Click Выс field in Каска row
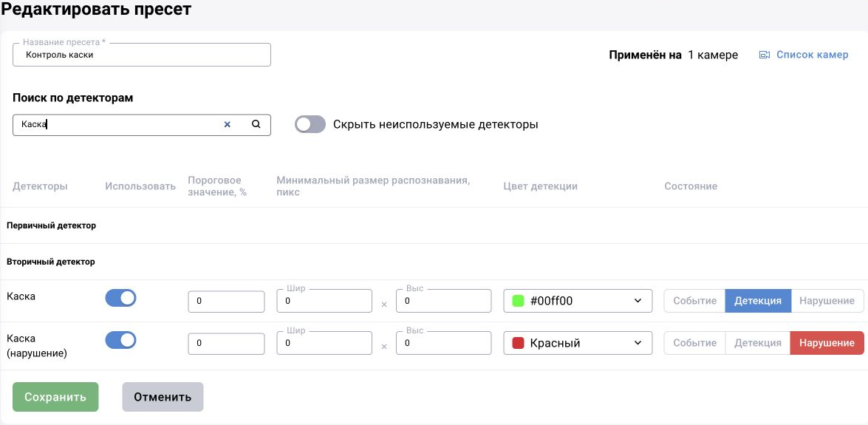 pos(444,301)
